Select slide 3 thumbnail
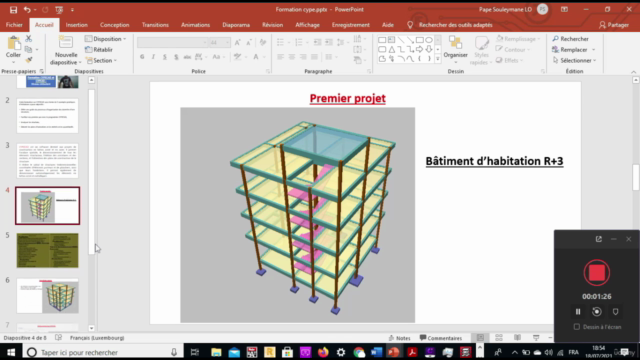640x360 pixels. coord(47,160)
